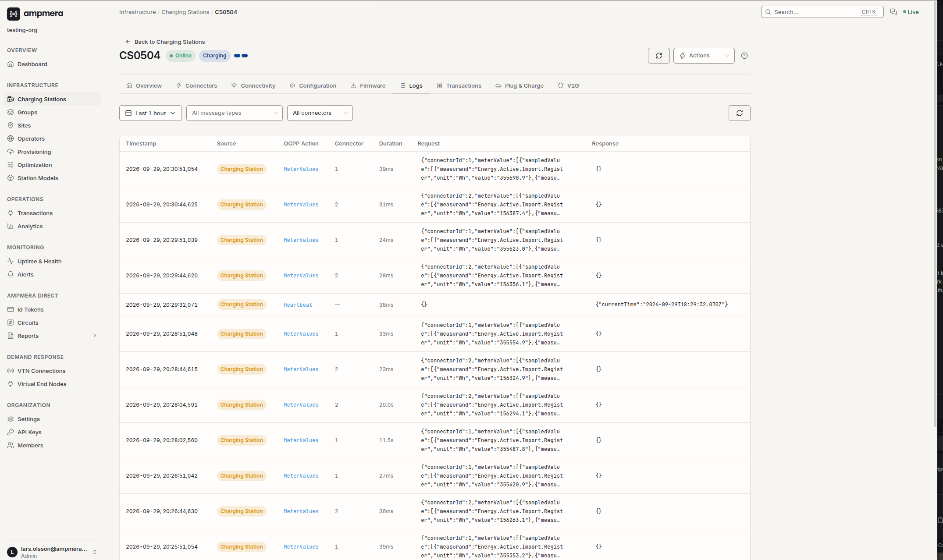Switch to the V2G tab
This screenshot has height=560, width=943.
pos(569,85)
